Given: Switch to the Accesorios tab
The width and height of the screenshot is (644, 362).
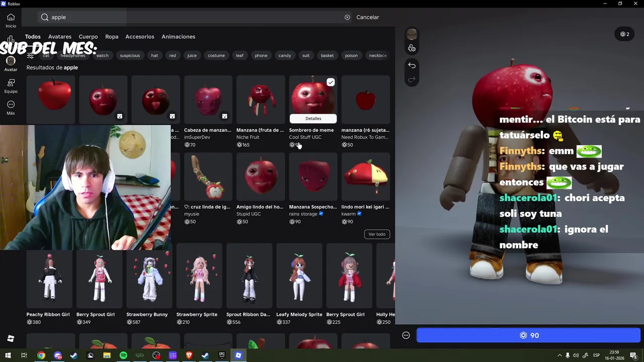Looking at the screenshot, I should point(140,37).
